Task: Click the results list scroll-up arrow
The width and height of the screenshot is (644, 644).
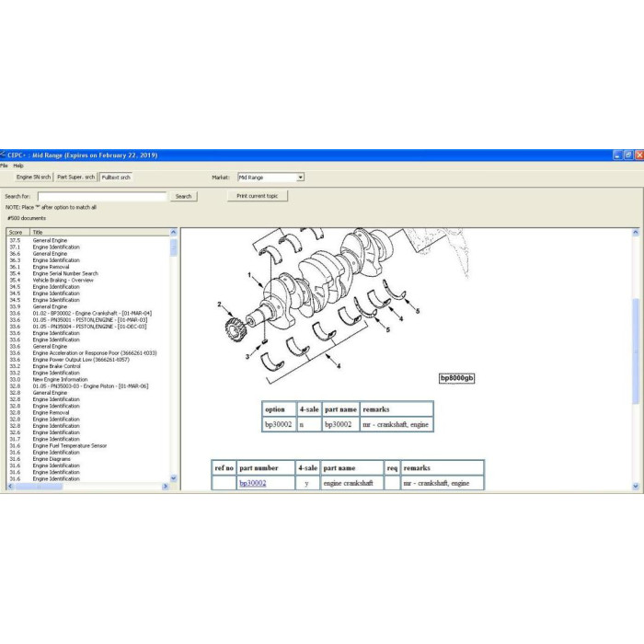Action: coord(173,232)
